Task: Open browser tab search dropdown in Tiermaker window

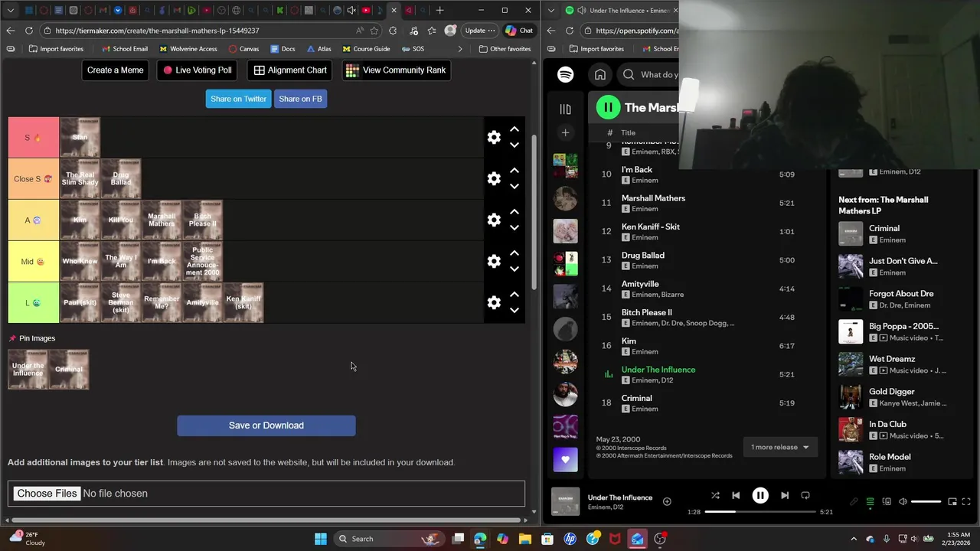Action: 10,11
